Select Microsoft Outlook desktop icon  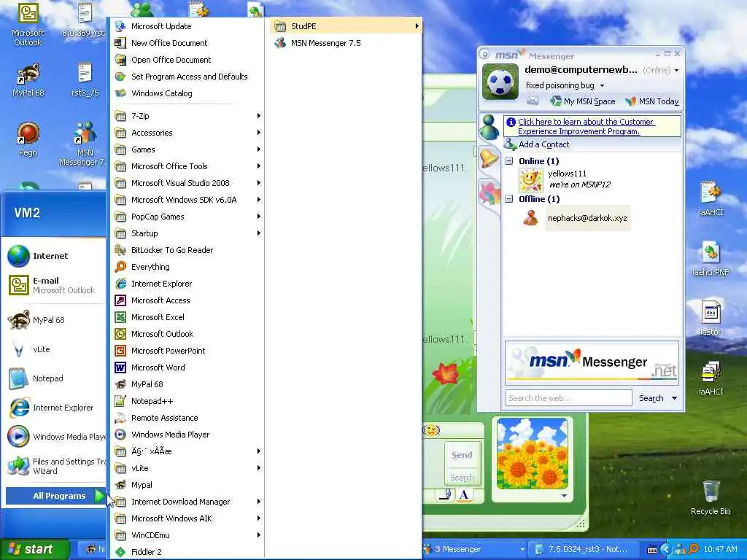28,24
